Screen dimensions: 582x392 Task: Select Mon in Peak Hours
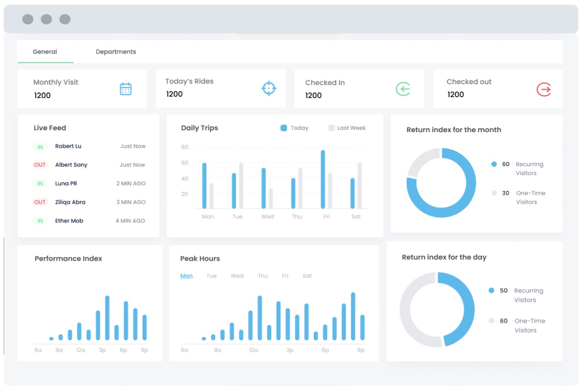(x=186, y=276)
